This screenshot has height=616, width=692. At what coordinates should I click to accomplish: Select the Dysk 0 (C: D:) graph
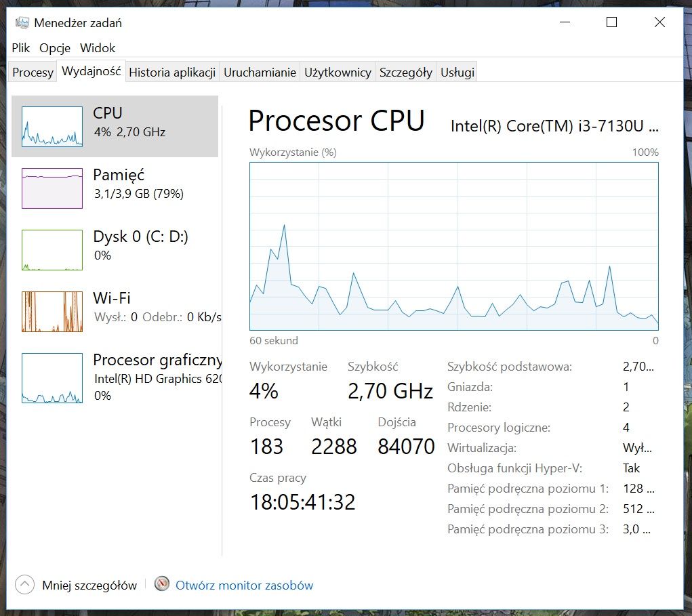tap(52, 250)
